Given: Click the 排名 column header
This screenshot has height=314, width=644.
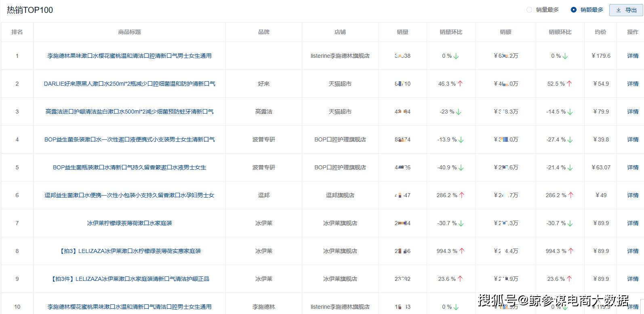Looking at the screenshot, I should 17,32.
